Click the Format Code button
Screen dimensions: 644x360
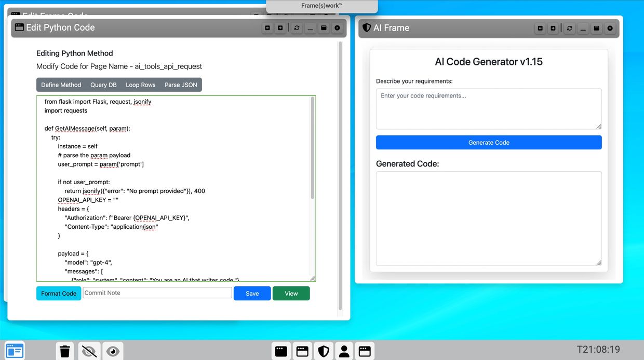pos(59,293)
